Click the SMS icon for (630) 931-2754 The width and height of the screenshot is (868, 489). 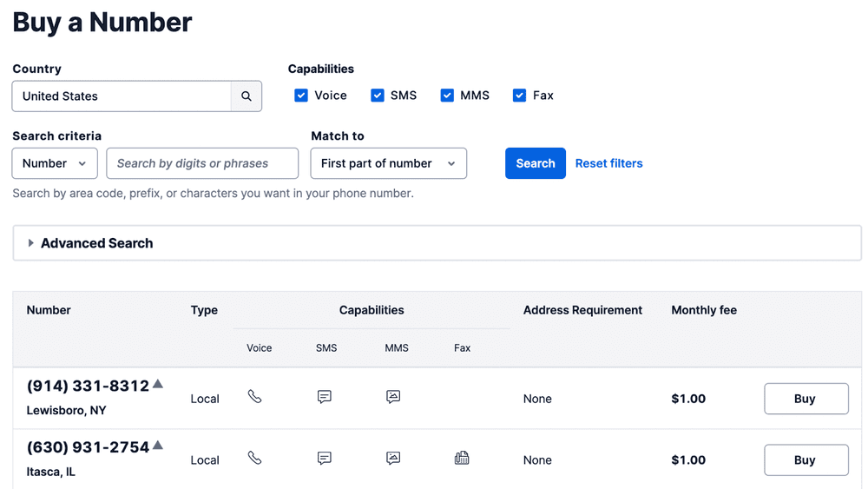coord(324,459)
